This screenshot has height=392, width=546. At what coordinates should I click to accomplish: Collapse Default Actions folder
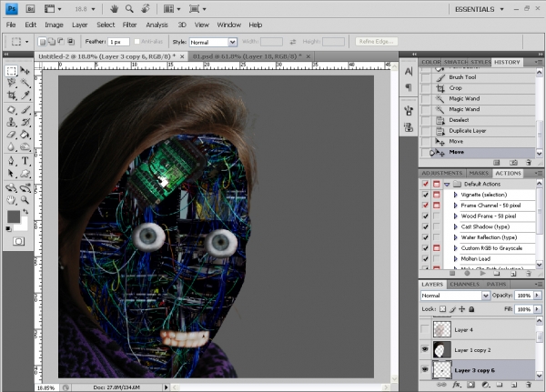pyautogui.click(x=447, y=184)
